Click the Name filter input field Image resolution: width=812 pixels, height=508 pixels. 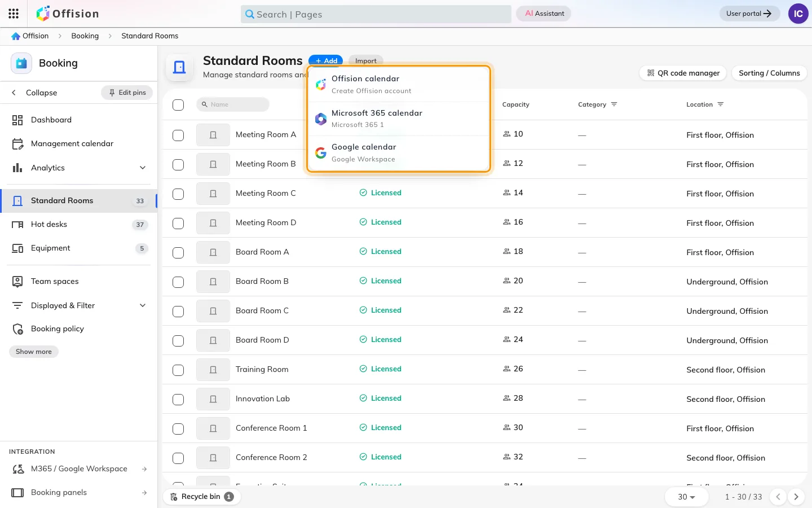click(233, 104)
